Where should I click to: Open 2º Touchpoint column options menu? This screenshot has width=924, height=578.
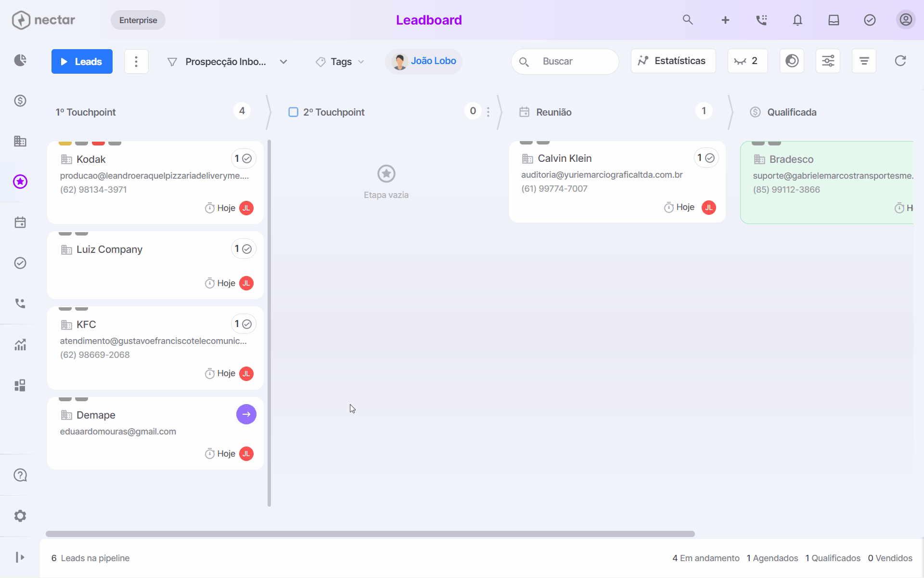[x=488, y=112]
